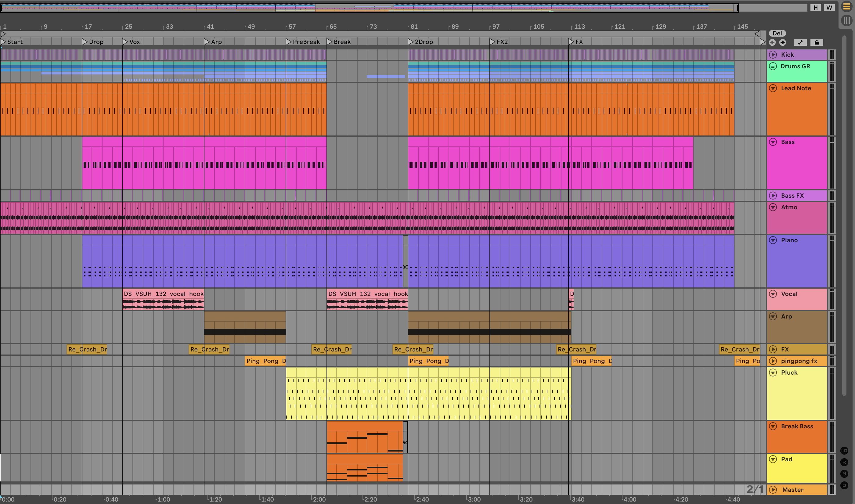
Task: Jump to next locator arrow
Action: [783, 42]
